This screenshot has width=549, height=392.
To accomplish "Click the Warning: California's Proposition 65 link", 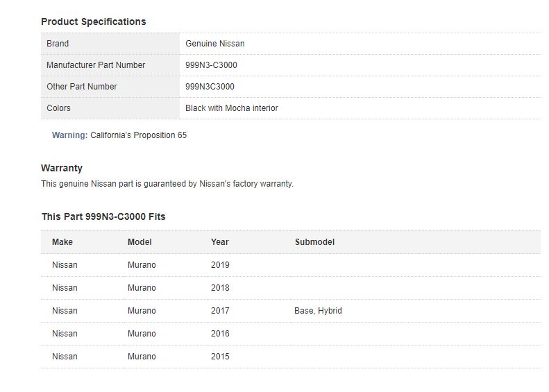I will pos(119,135).
